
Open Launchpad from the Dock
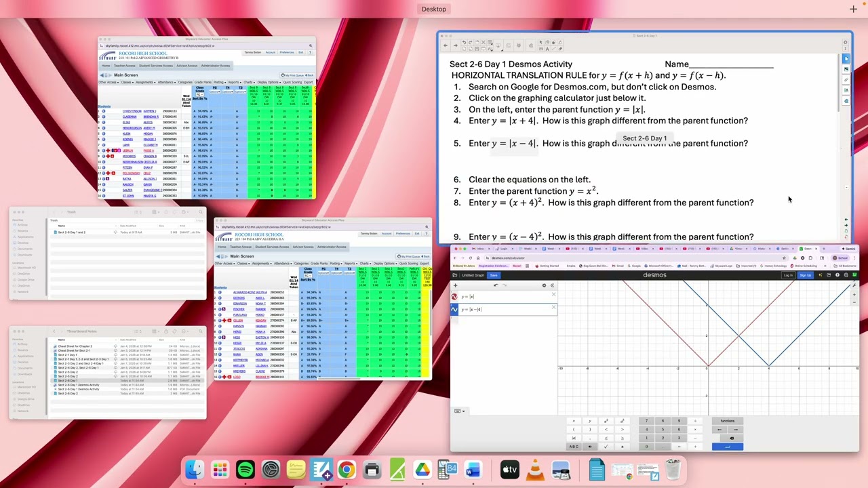click(x=220, y=469)
